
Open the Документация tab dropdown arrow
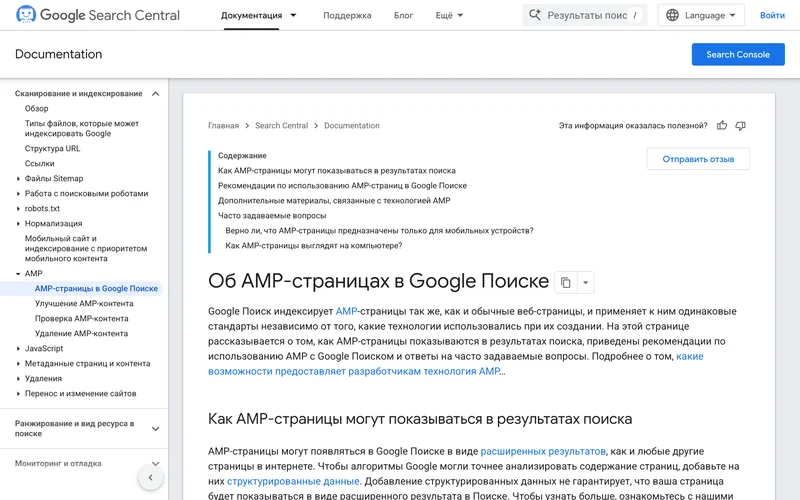[293, 15]
